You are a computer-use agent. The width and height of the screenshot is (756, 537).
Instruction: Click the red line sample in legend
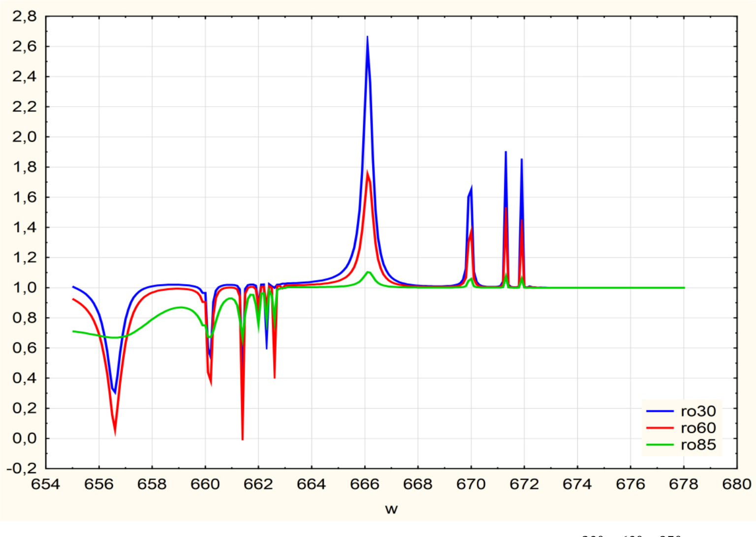click(660, 428)
